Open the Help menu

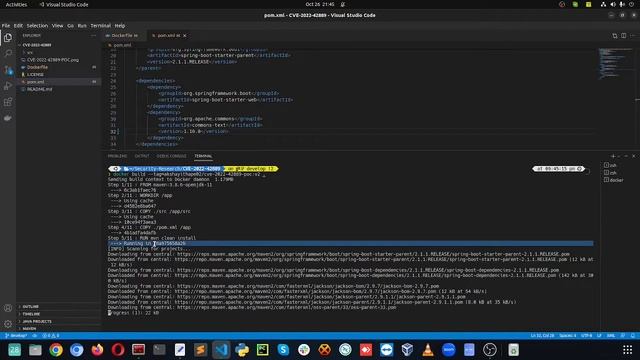tap(120, 25)
